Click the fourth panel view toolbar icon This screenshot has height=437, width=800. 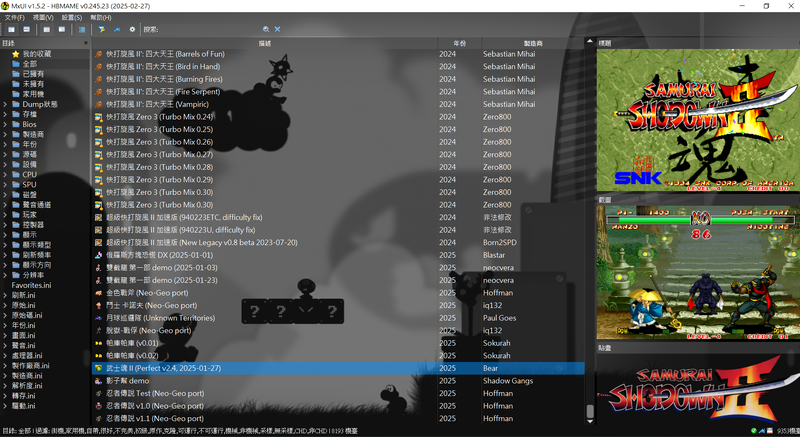tap(62, 30)
